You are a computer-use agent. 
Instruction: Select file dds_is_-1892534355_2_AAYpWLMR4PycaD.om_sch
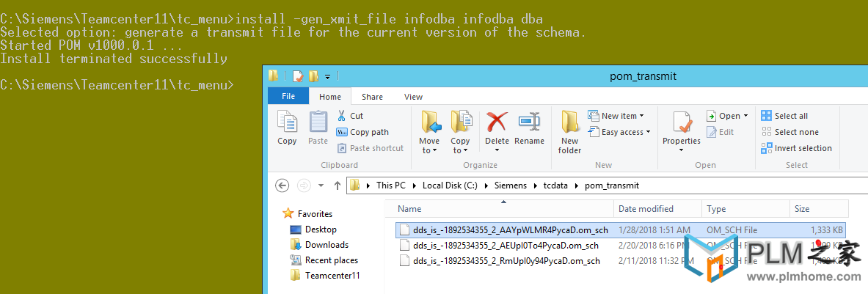pos(621,230)
